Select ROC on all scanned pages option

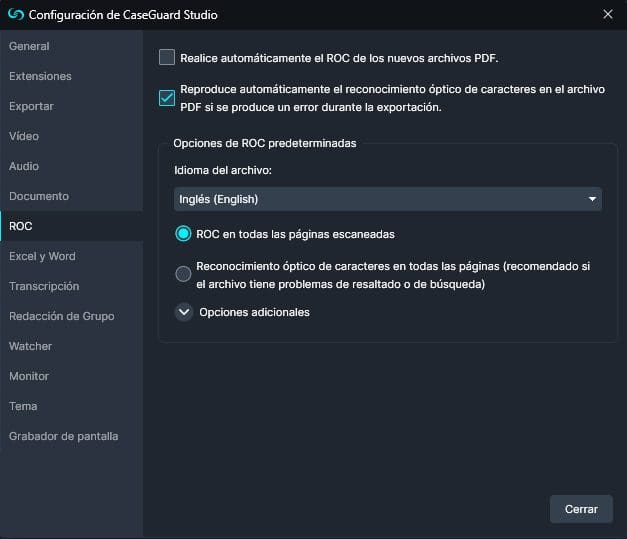[183, 234]
